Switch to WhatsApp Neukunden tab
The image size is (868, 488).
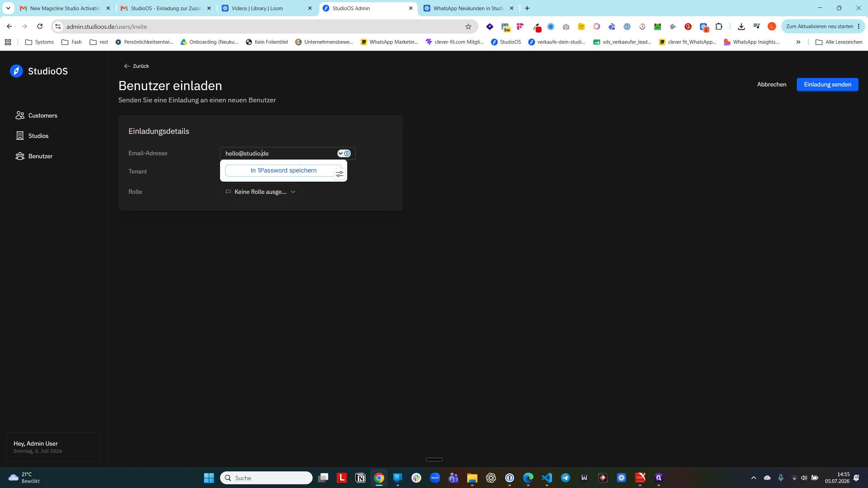click(x=469, y=8)
